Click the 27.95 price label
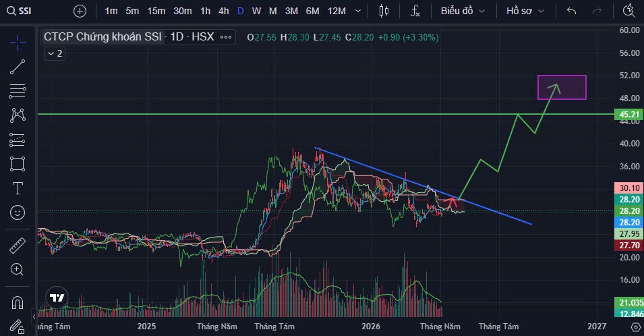The image size is (644, 336). (x=628, y=234)
